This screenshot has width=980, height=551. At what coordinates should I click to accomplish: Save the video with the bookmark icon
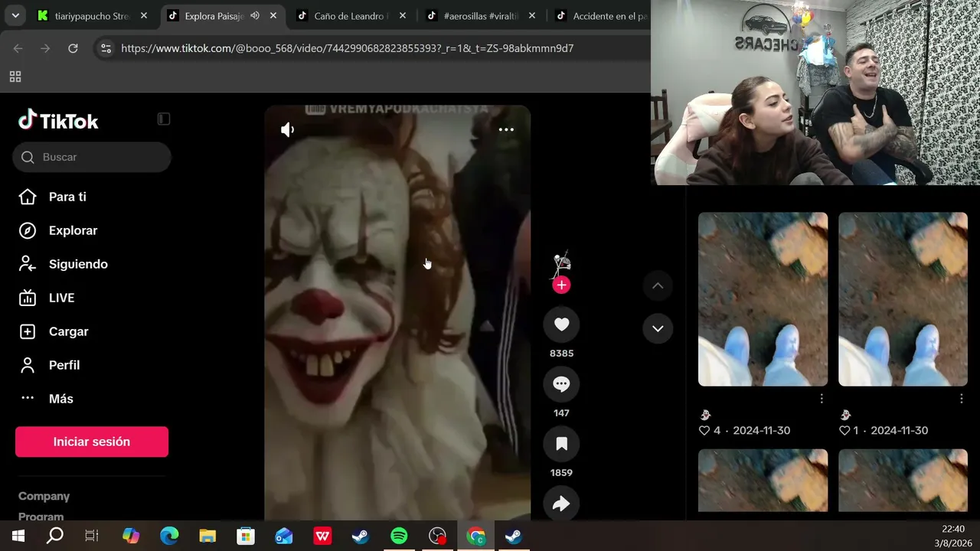coord(561,444)
